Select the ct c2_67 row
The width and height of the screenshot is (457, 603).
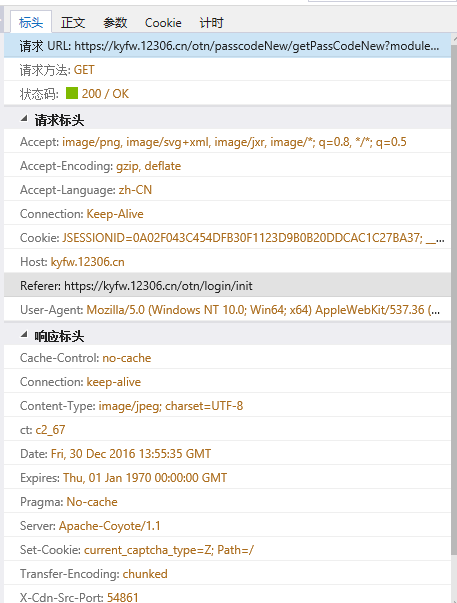coord(227,430)
